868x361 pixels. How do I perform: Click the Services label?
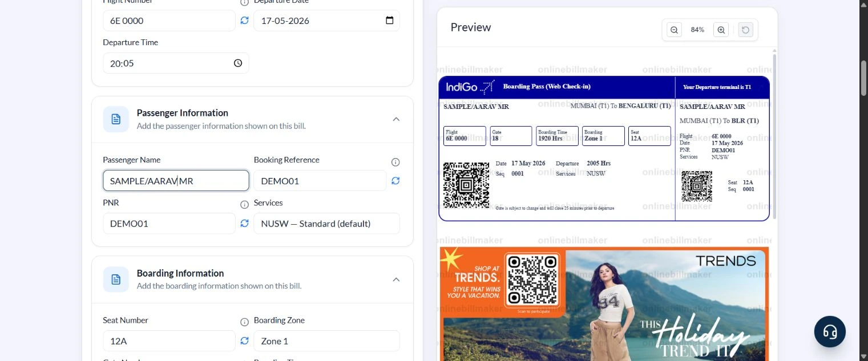(268, 202)
